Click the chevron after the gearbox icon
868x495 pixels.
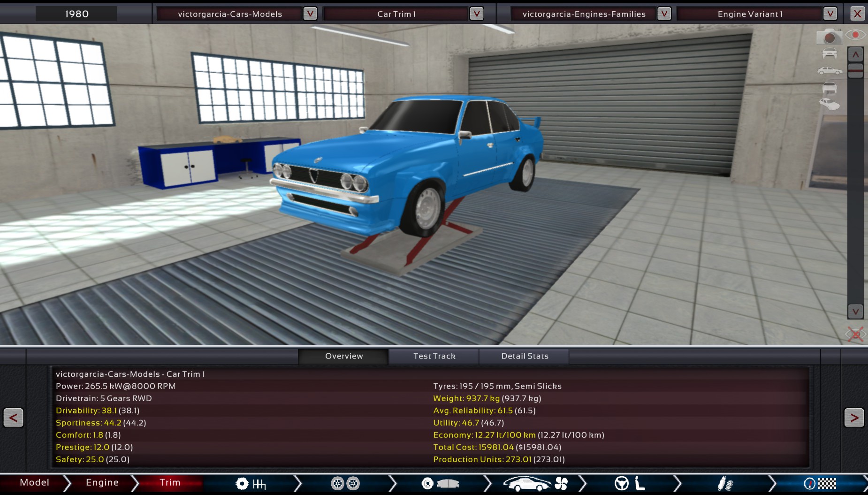(x=298, y=483)
